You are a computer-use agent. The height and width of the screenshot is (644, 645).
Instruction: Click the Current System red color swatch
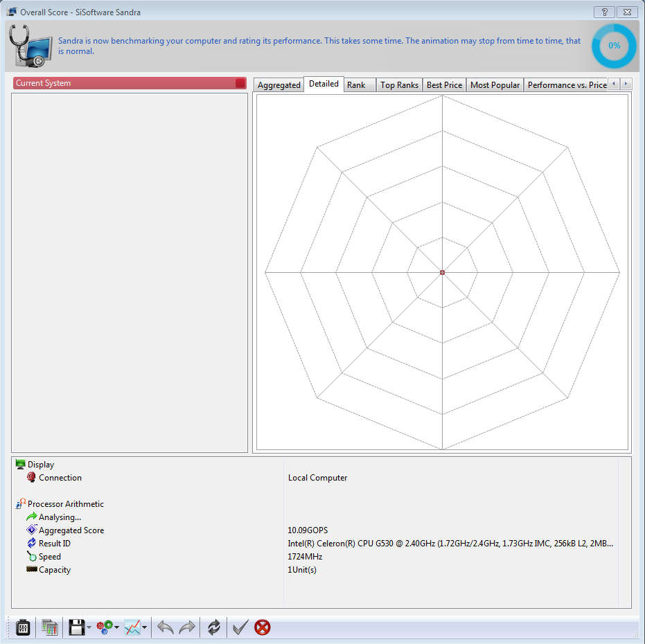[240, 83]
